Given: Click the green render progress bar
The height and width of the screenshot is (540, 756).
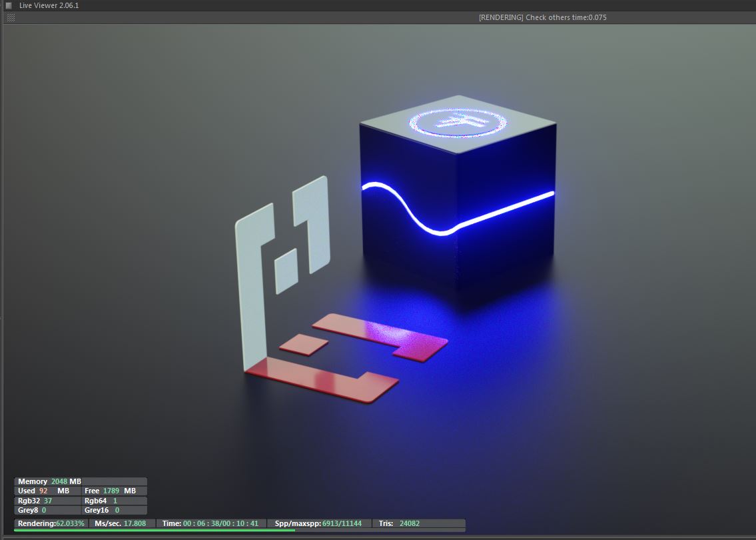Looking at the screenshot, I should 155,530.
